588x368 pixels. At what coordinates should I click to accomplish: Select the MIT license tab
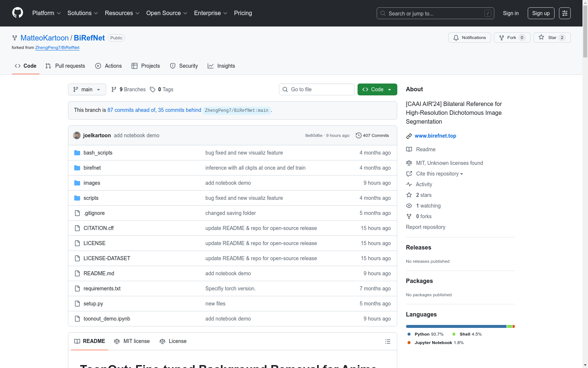click(x=132, y=341)
